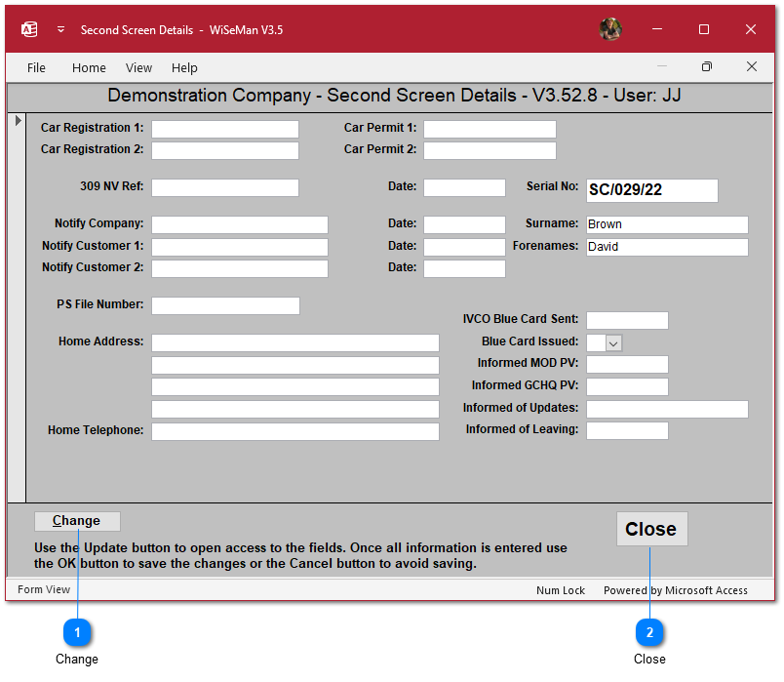Close the inner document window with X

click(x=752, y=67)
